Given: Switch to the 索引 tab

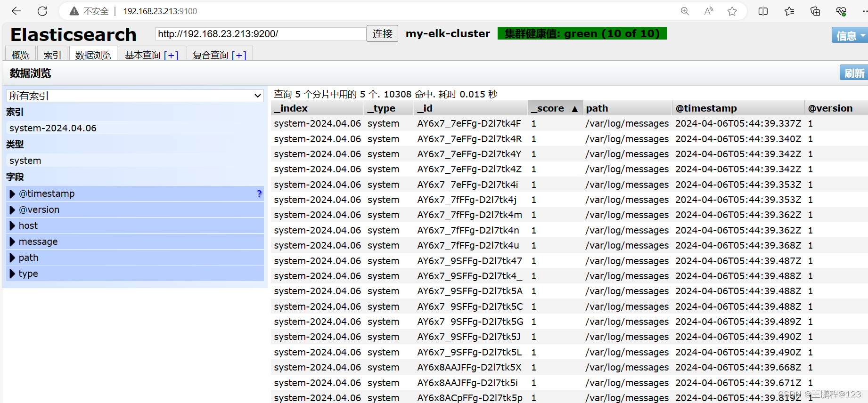Looking at the screenshot, I should [52, 55].
